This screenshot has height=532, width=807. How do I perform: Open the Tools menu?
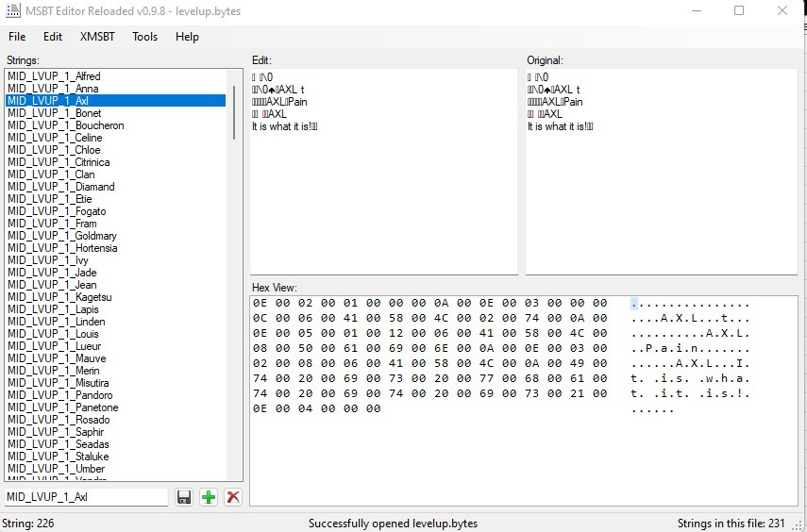(x=145, y=37)
